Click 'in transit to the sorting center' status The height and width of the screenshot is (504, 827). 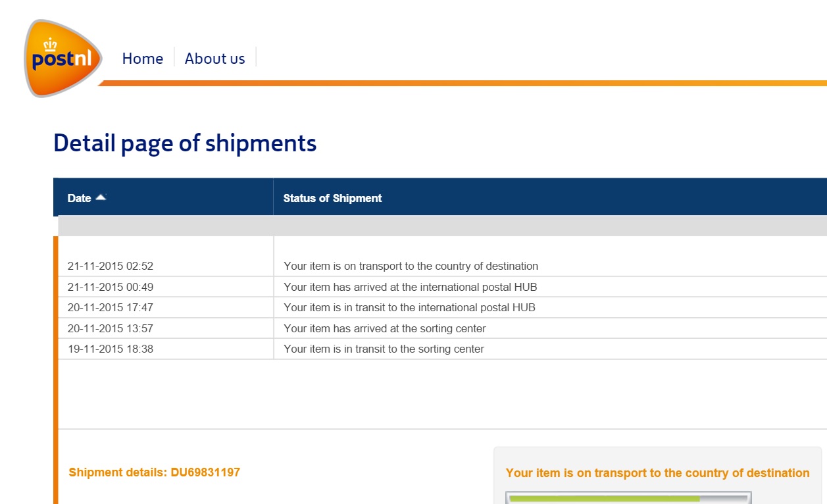[384, 349]
